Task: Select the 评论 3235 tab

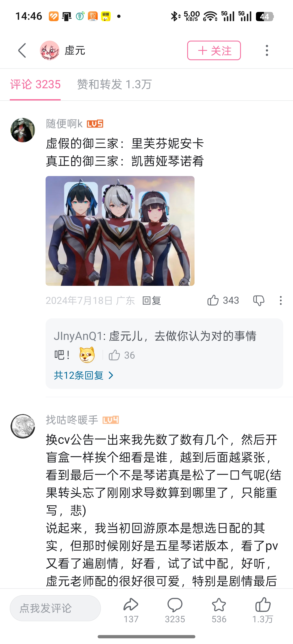Action: (35, 84)
